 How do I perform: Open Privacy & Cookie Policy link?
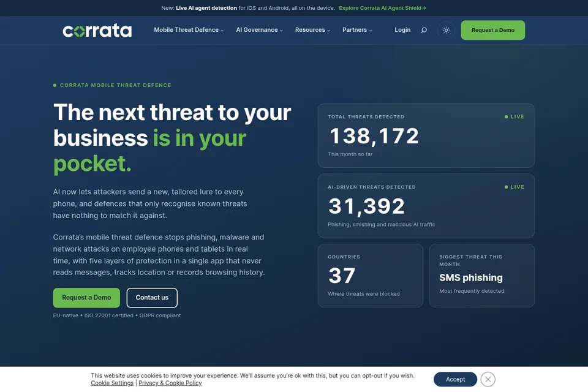(x=170, y=383)
